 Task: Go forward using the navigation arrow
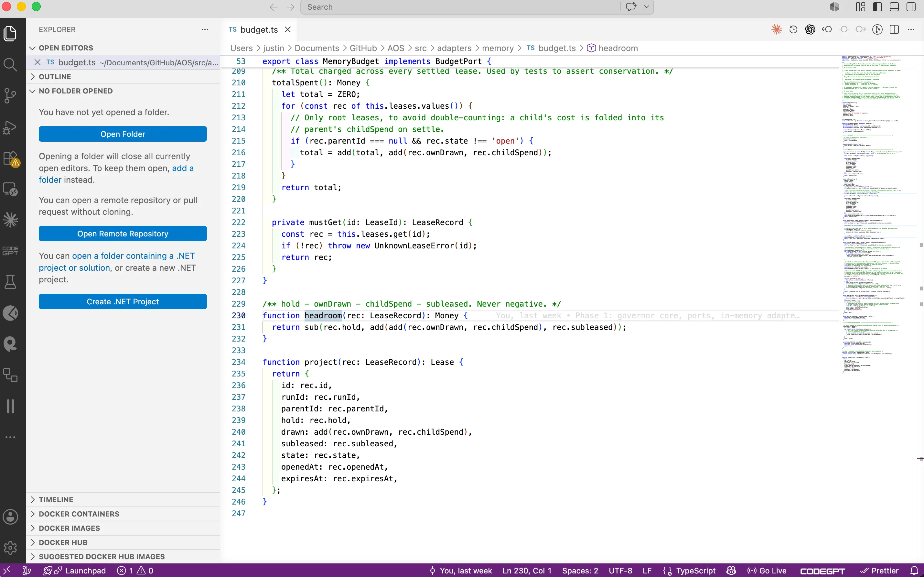point(291,7)
